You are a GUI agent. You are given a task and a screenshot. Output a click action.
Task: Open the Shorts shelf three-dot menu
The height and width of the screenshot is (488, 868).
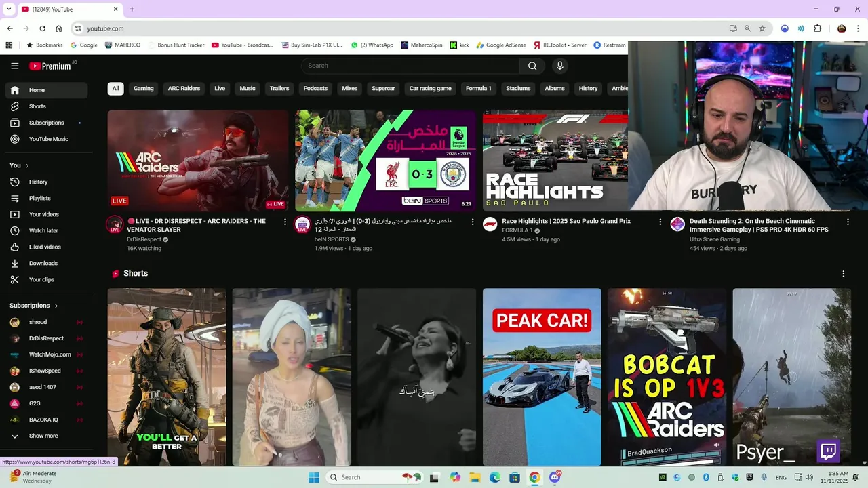pyautogui.click(x=843, y=274)
